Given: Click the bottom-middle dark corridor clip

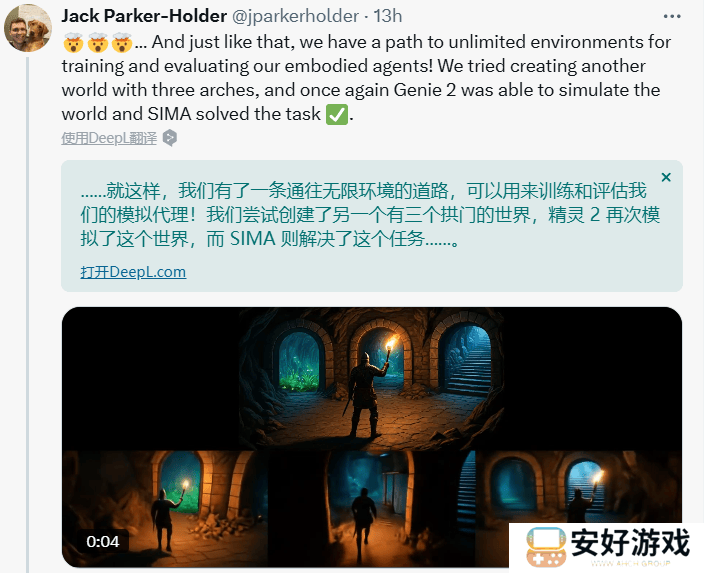Looking at the screenshot, I should [x=372, y=508].
